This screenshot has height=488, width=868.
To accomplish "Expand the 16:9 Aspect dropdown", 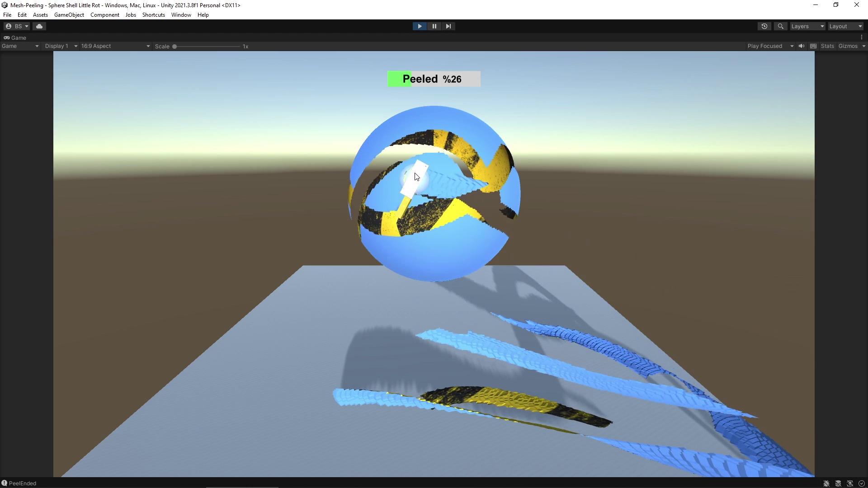I will click(x=115, y=46).
